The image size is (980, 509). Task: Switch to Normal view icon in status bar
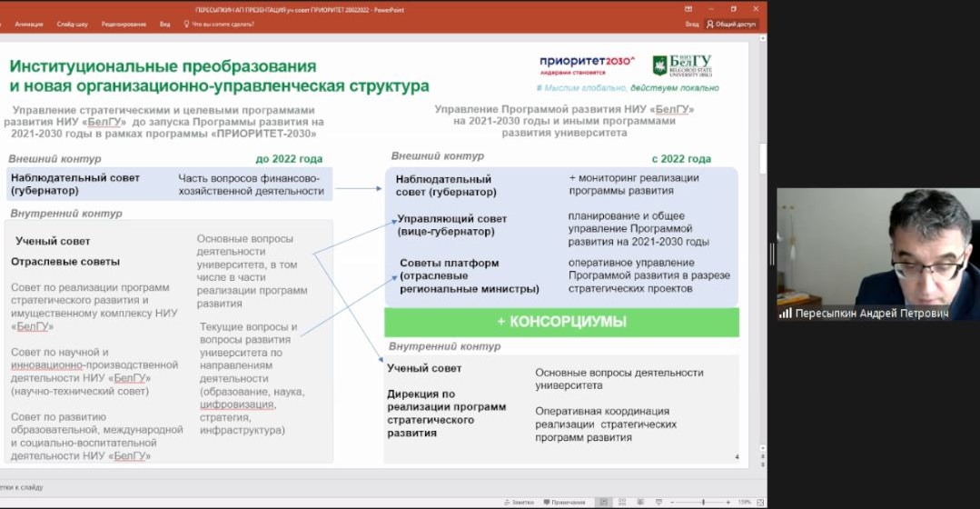(603, 502)
